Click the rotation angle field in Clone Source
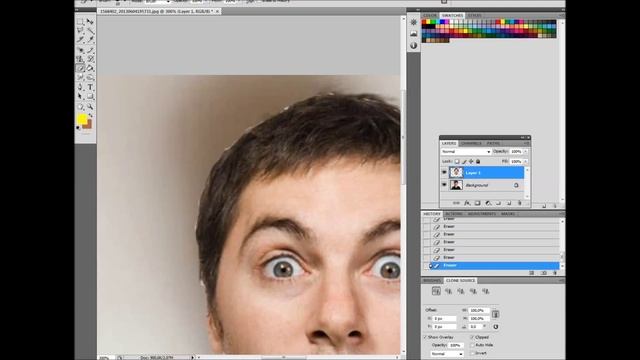The image size is (640, 360). click(x=476, y=327)
